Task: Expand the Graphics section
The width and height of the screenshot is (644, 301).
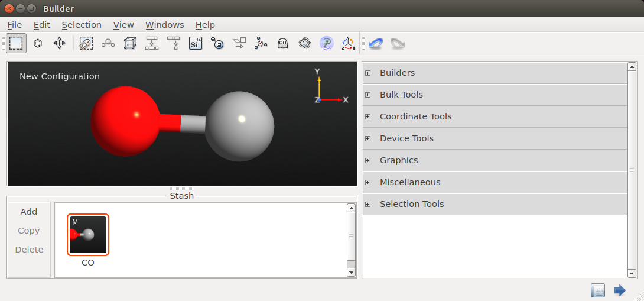Action: (x=367, y=160)
